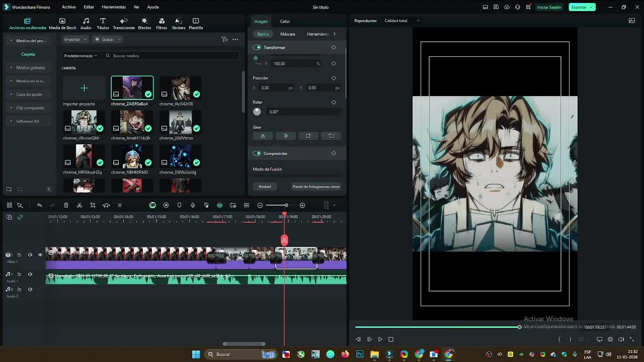Select the crop tool in timeline toolbar
The image size is (644, 362).
93,205
